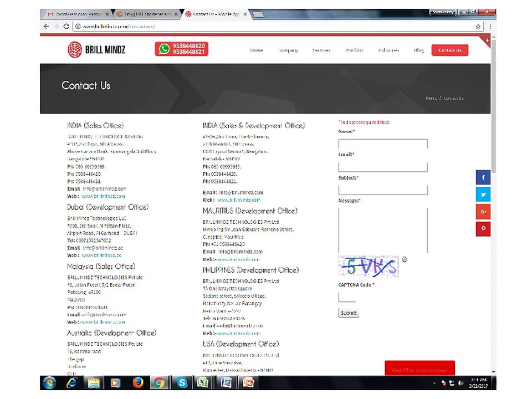Share the page on Twitter
The width and height of the screenshot is (532, 399).
[x=483, y=195]
